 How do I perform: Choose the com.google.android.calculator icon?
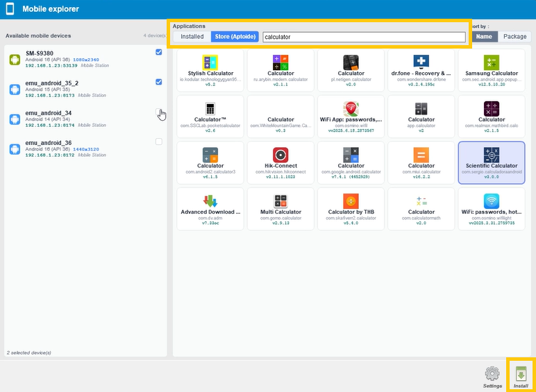(x=351, y=155)
